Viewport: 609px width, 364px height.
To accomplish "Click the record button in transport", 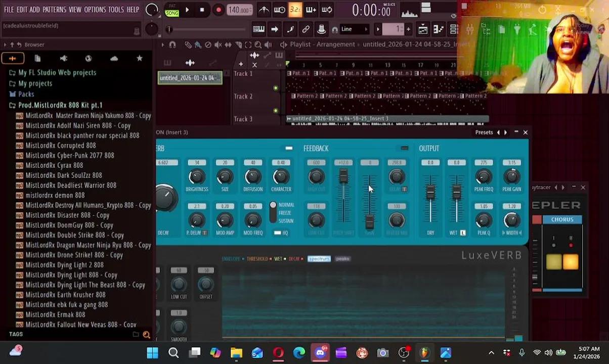I will (x=219, y=10).
